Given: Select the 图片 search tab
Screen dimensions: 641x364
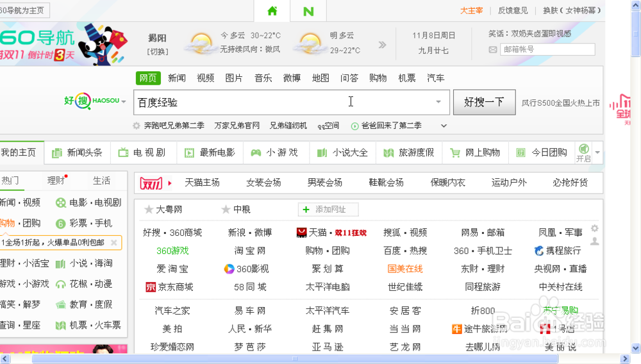Looking at the screenshot, I should click(234, 78).
